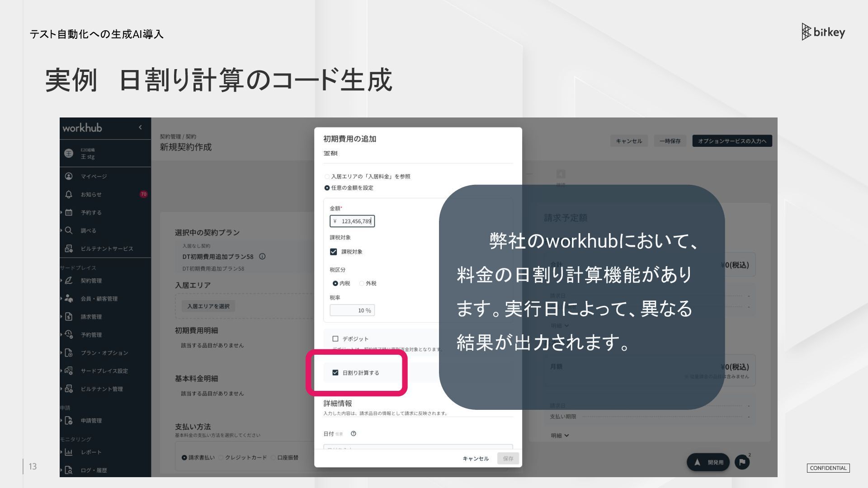The image size is (868, 488).
Task: Expand the 予約する menu arrow
Action: click(61, 212)
